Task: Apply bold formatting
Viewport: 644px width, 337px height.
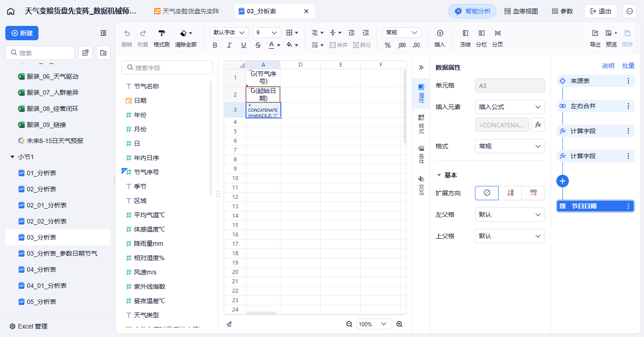Action: tap(215, 45)
